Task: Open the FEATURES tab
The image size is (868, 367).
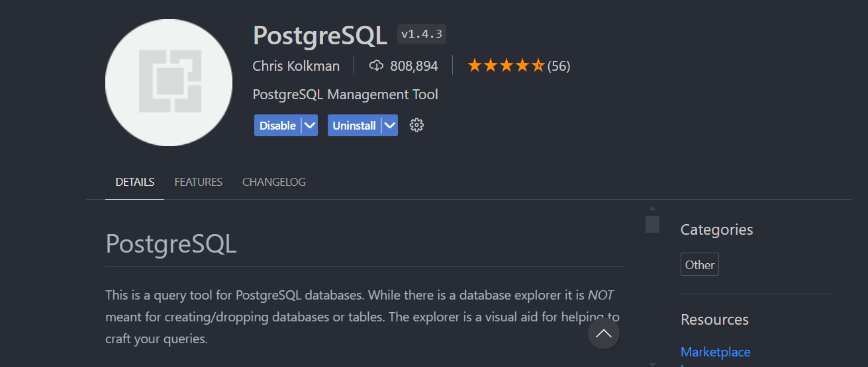Action: pos(198,182)
